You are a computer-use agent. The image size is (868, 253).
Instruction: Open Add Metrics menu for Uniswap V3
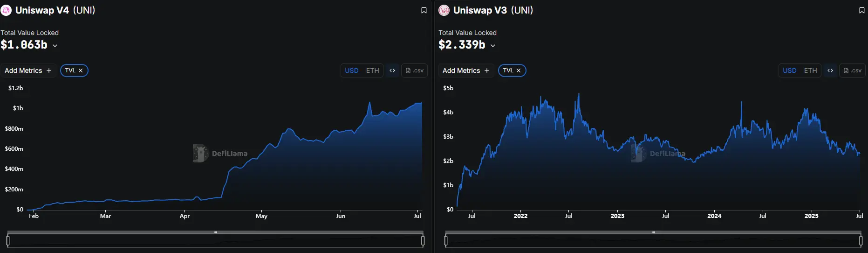click(x=466, y=70)
